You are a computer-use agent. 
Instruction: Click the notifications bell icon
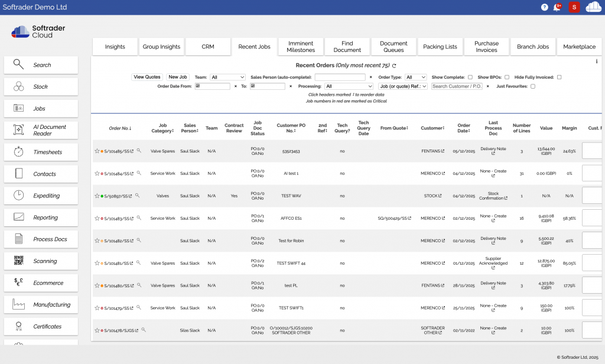coord(558,7)
